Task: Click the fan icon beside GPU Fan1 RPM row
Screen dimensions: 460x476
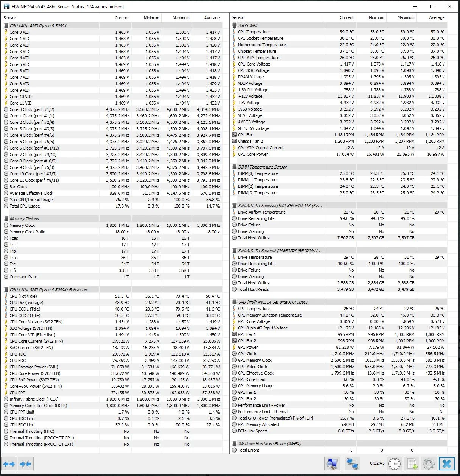Action: 234,334
